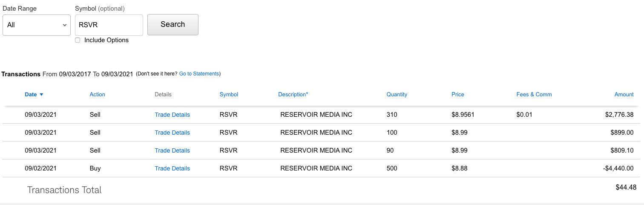Sort by the Amount column header

(624, 95)
